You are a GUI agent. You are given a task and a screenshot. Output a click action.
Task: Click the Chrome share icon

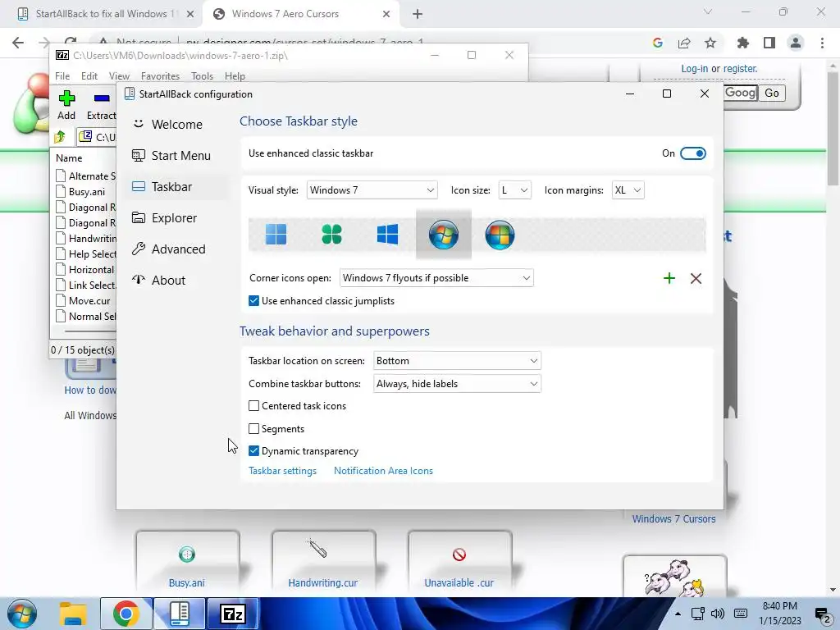coord(684,43)
